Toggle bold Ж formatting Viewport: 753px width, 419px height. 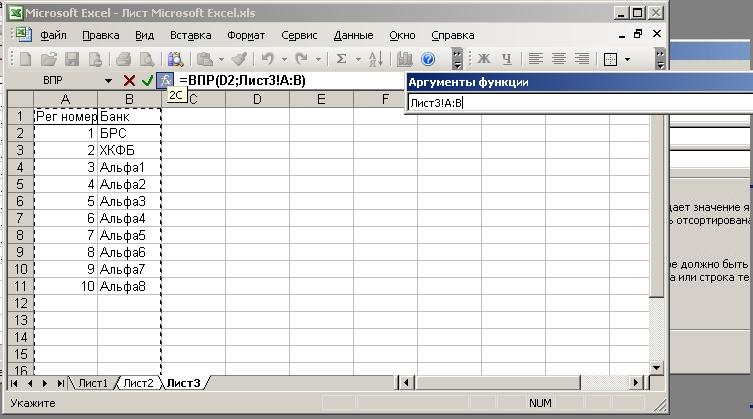click(x=484, y=59)
